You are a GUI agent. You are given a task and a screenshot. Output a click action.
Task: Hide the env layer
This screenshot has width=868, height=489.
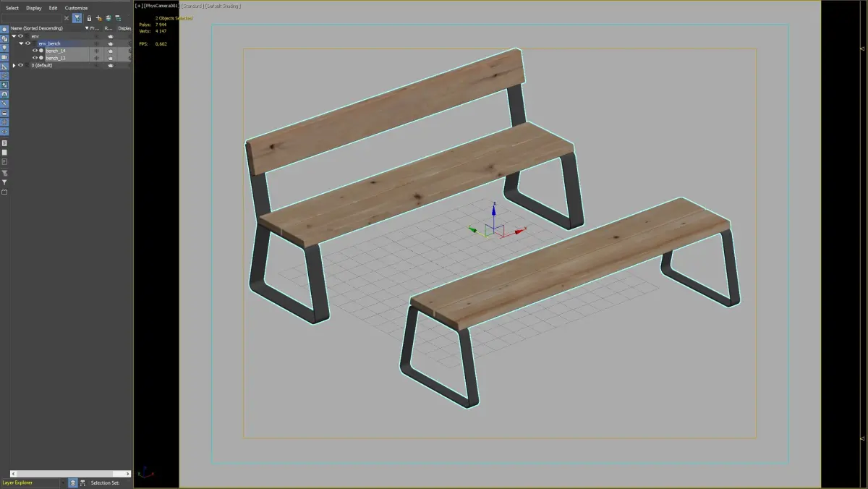pos(20,36)
